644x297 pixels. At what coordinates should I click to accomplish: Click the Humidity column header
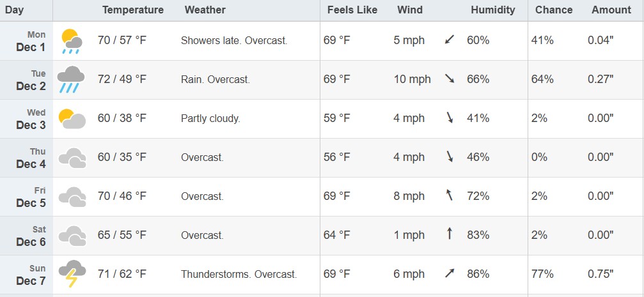(x=493, y=10)
